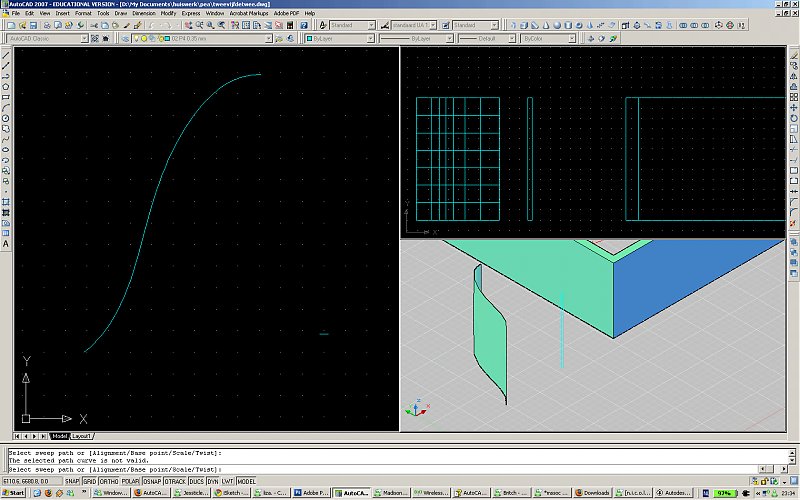Click the Erase modify tool
The image size is (800, 500).
[x=793, y=55]
